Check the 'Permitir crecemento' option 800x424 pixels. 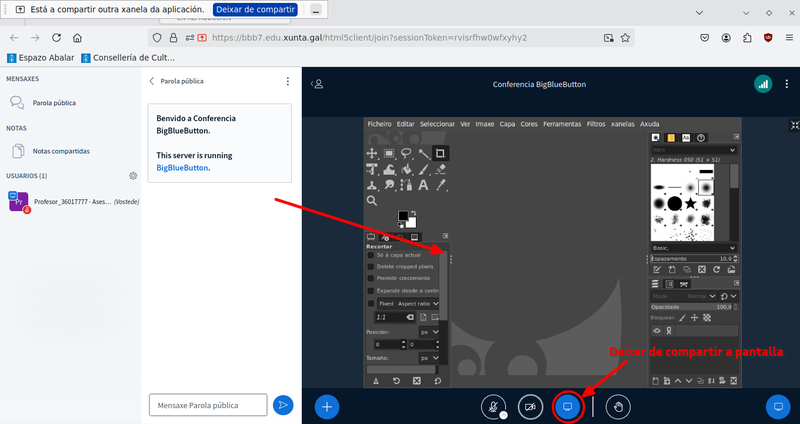371,279
